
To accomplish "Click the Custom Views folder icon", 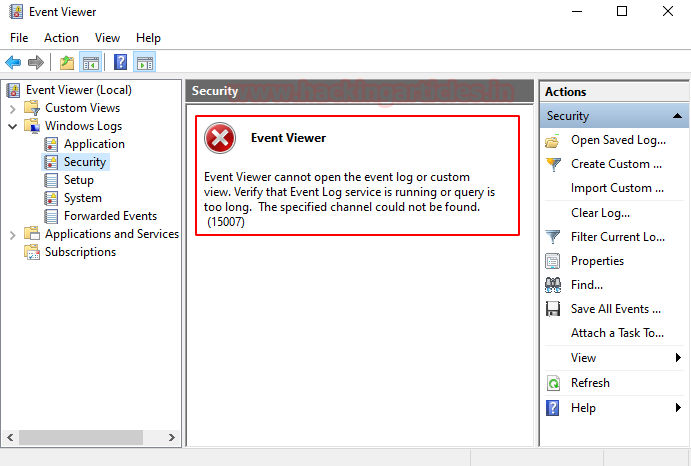I will pos(32,108).
